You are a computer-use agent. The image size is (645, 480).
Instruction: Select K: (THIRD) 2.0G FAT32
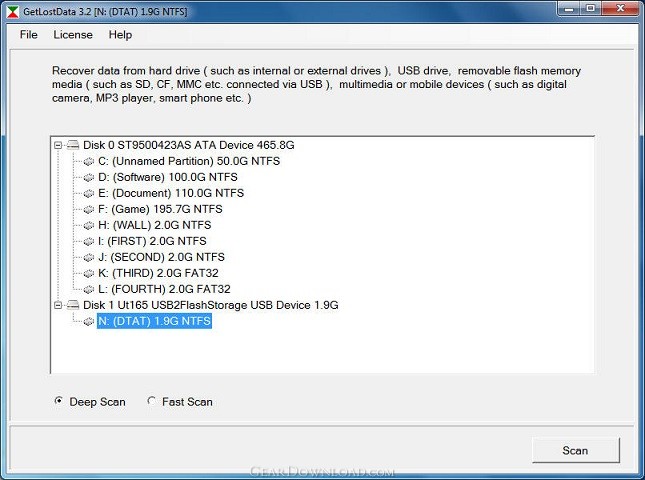point(158,274)
